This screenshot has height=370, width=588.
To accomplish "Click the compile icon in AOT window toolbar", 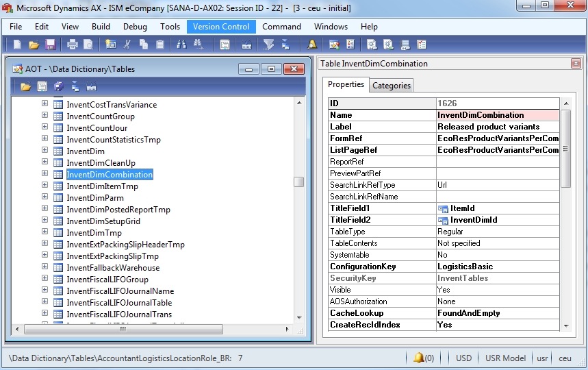I will [92, 87].
